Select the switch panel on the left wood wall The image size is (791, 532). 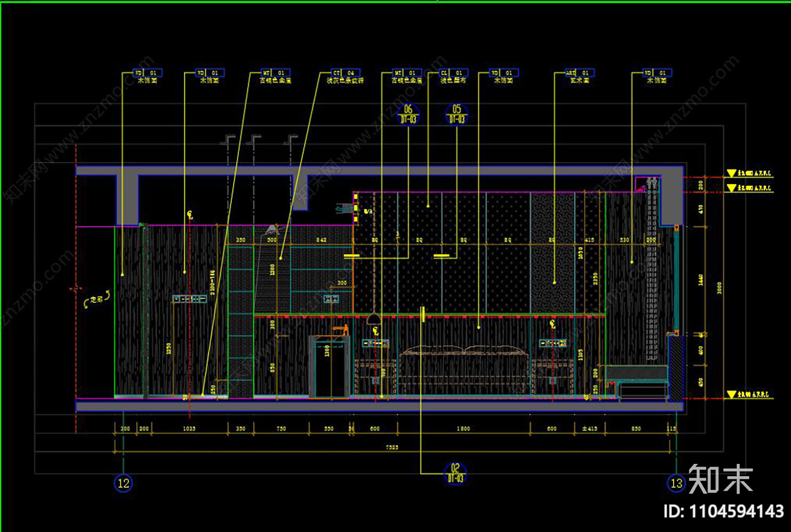pyautogui.click(x=189, y=299)
